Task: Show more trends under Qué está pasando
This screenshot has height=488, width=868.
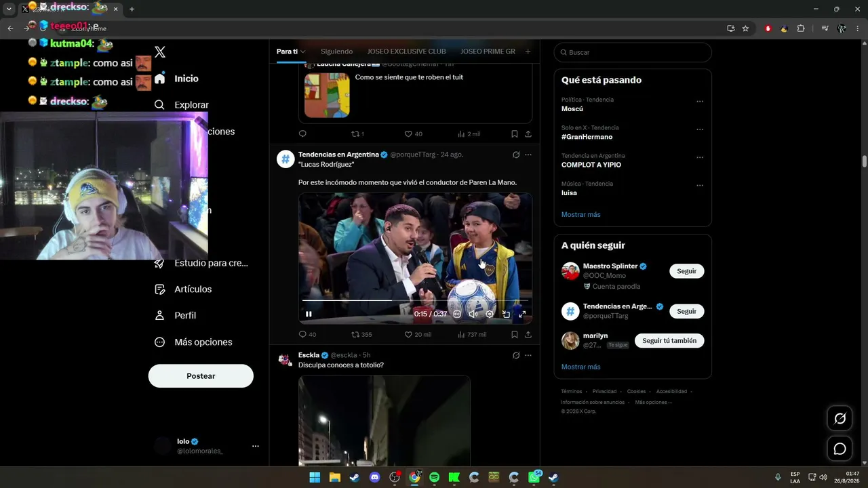Action: pos(580,214)
